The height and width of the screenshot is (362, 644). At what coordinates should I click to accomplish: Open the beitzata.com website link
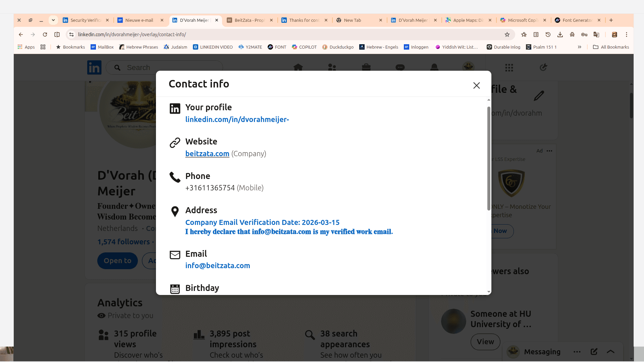207,154
